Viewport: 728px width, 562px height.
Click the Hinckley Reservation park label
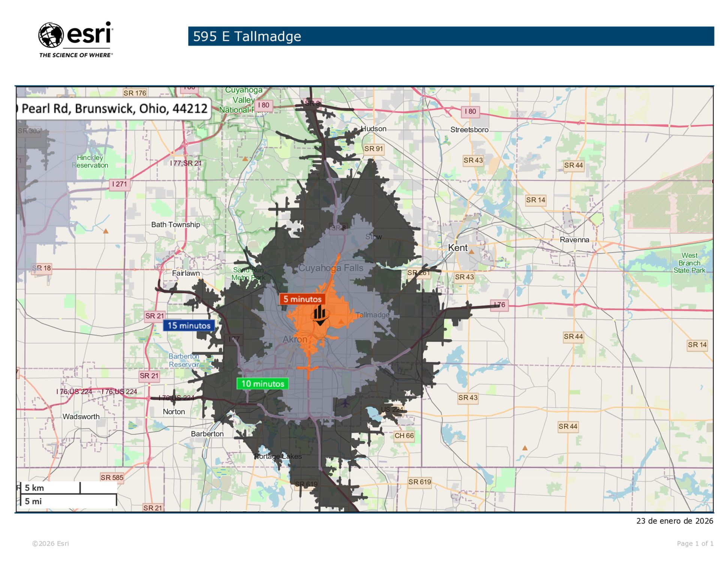pos(90,161)
